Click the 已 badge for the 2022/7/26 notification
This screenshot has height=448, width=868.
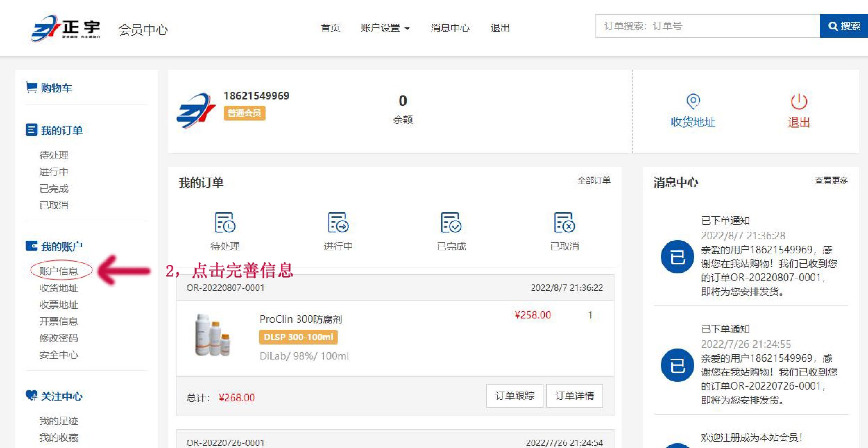tap(677, 365)
